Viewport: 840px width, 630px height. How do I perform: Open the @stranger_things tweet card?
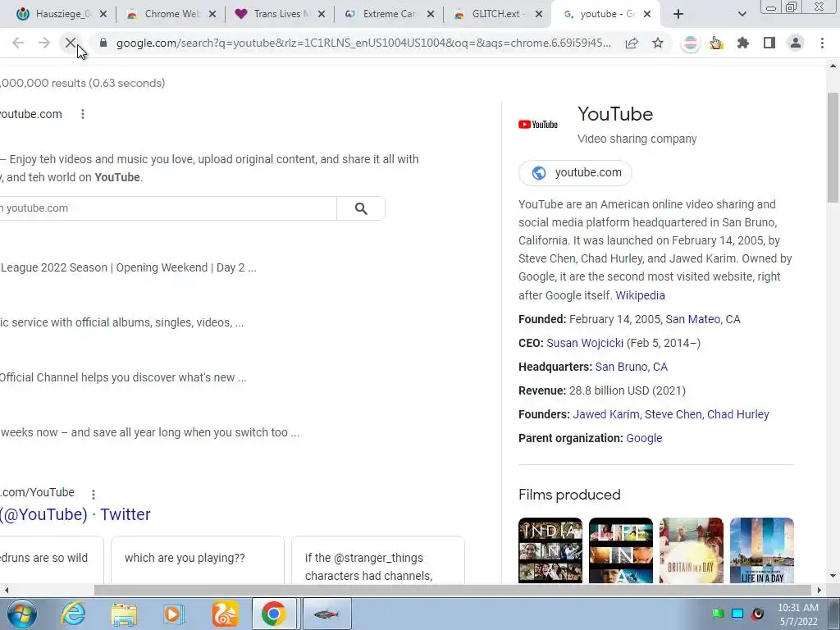click(377, 559)
